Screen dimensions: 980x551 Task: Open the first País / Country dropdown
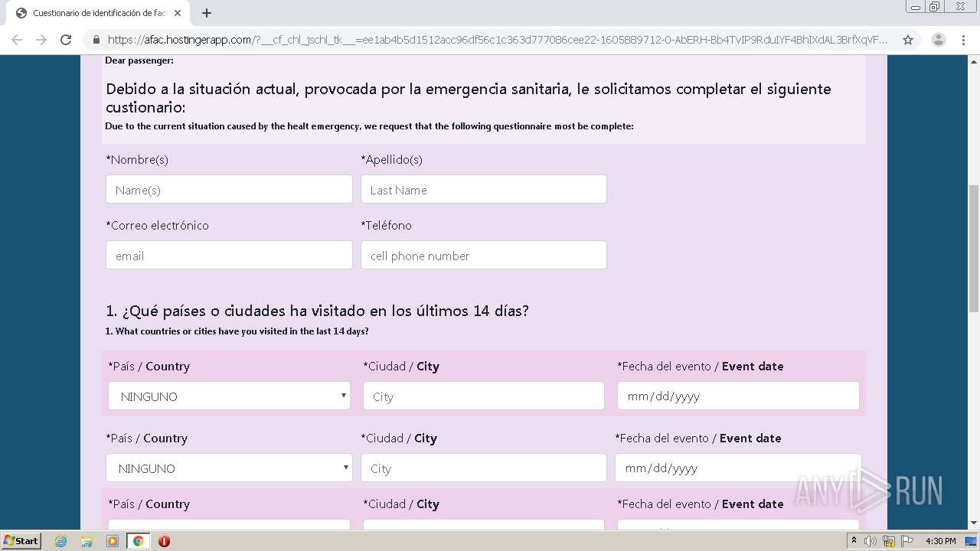coord(229,396)
